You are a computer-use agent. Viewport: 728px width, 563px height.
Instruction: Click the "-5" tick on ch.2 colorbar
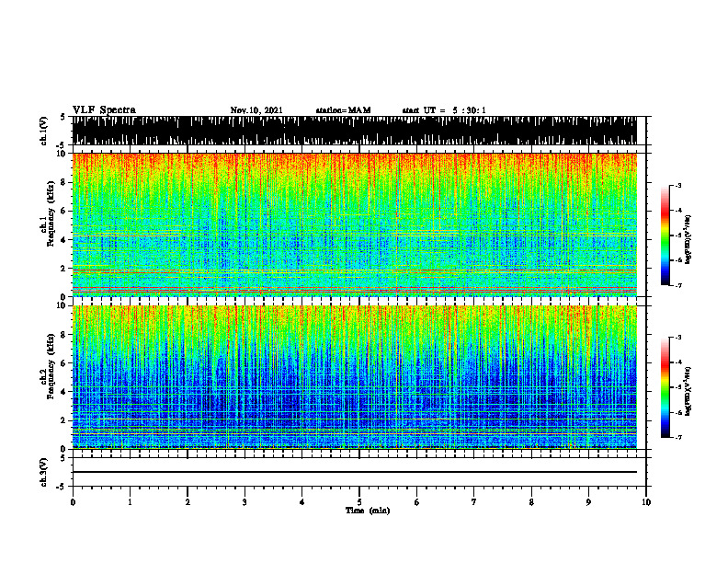tap(678, 387)
